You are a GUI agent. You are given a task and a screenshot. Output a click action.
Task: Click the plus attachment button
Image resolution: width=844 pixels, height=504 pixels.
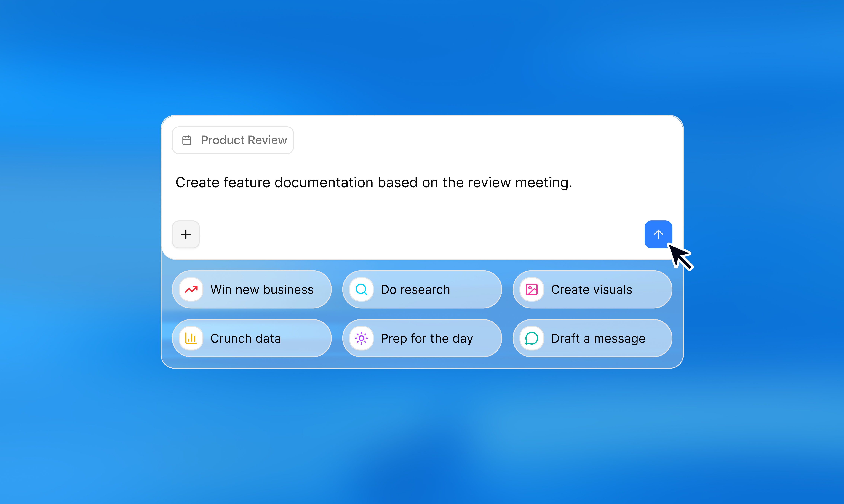[186, 234]
